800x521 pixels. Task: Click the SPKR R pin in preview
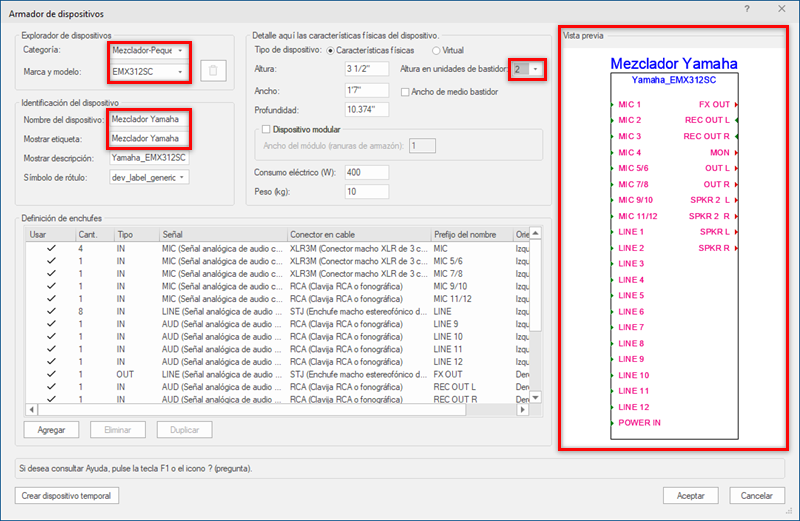714,248
